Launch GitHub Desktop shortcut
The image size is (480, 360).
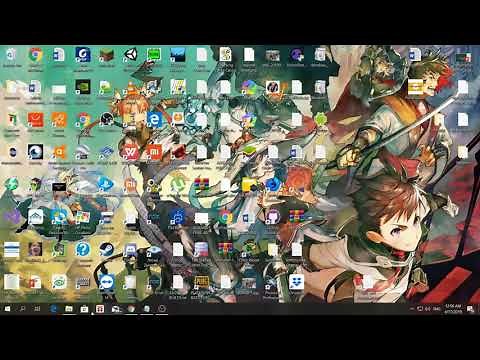tap(273, 217)
